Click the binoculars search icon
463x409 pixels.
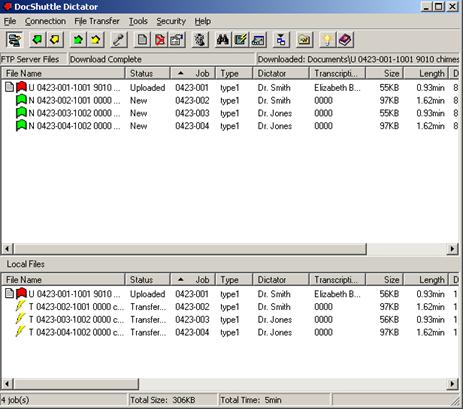tap(223, 40)
